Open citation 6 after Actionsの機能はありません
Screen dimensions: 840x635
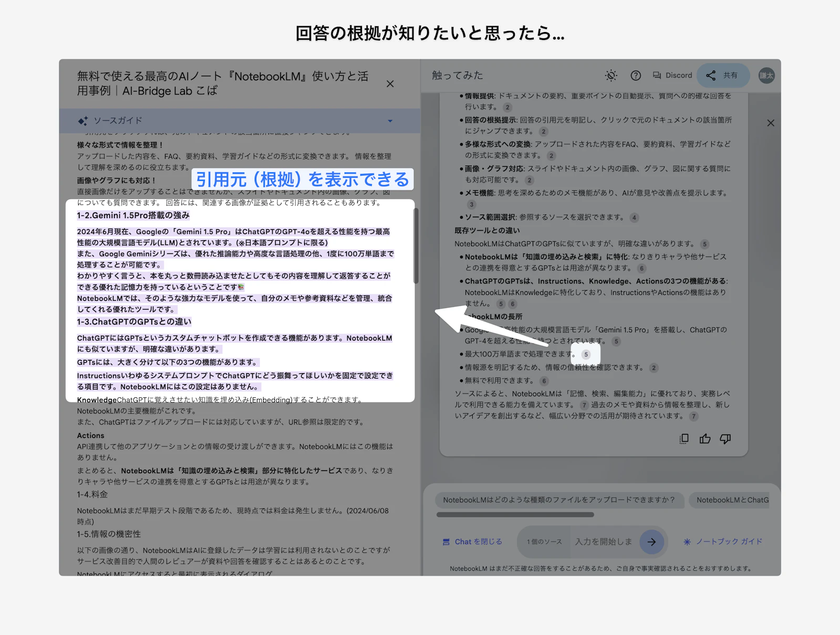tap(513, 304)
